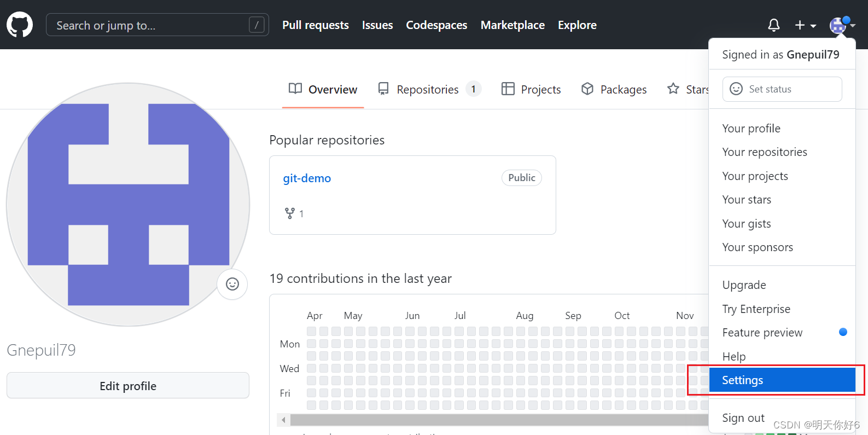Click the contribution graph scroll-left arrow
868x435 pixels.
pos(283,420)
